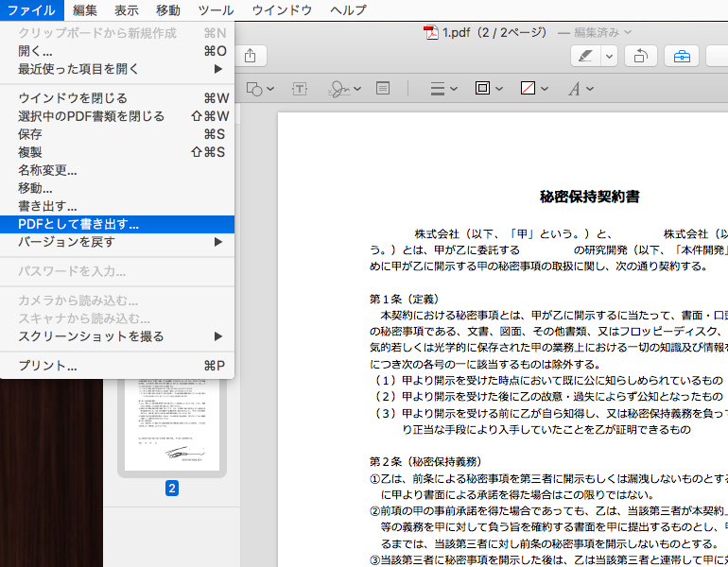Select the highlight pen tool

click(x=586, y=56)
